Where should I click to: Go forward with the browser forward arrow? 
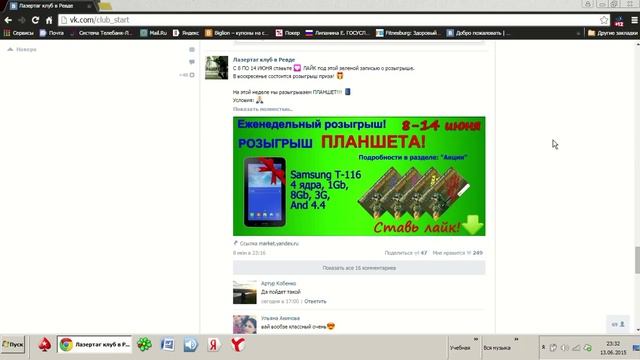(21, 20)
